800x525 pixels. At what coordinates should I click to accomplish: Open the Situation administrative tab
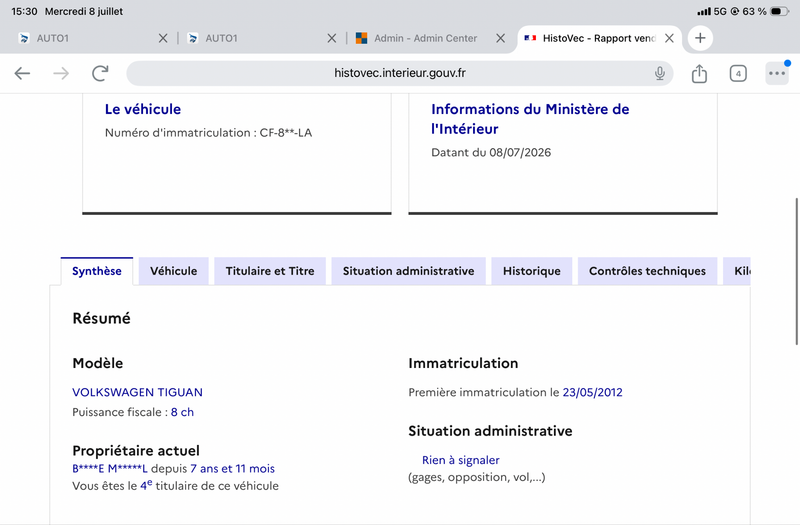[408, 271]
